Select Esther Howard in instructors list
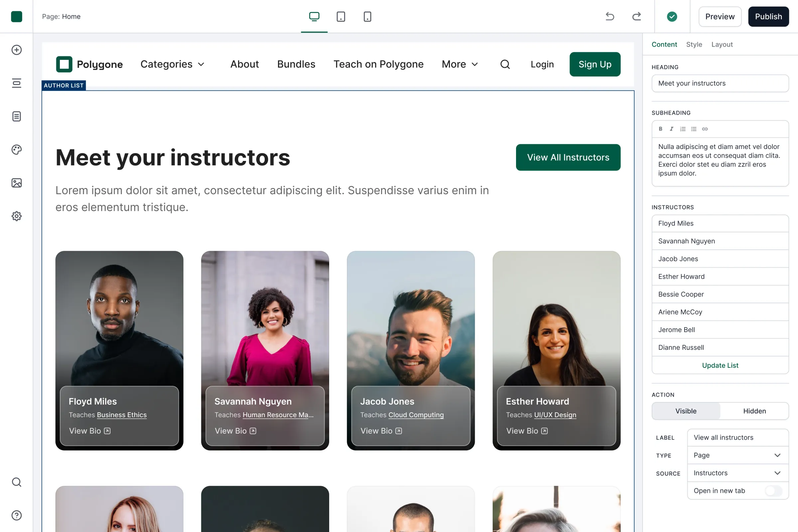Viewport: 798px width, 532px height. pos(720,277)
